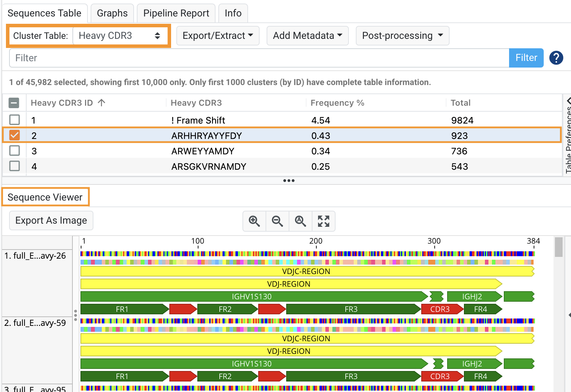Click the zoom to sequence magnifier icon
The width and height of the screenshot is (571, 392).
pyautogui.click(x=301, y=221)
